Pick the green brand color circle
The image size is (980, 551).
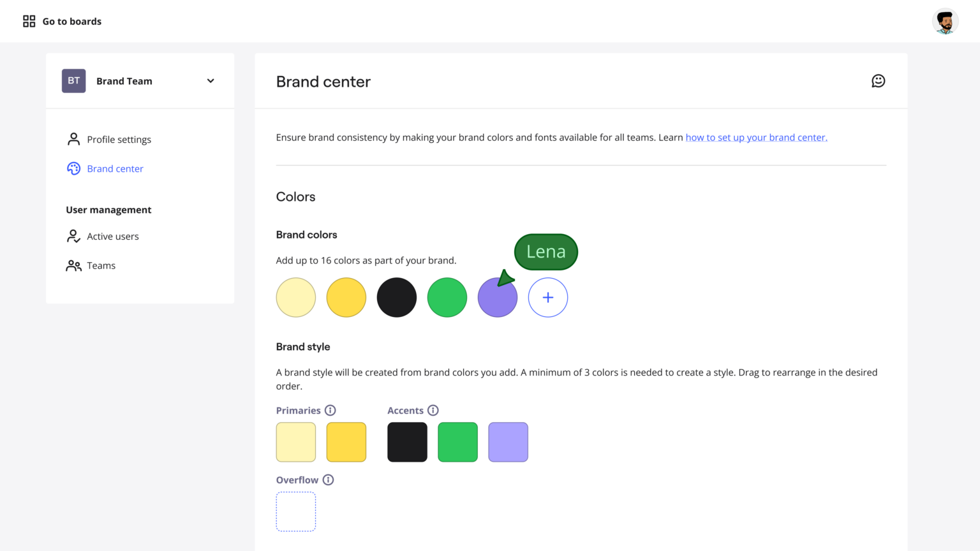(447, 298)
